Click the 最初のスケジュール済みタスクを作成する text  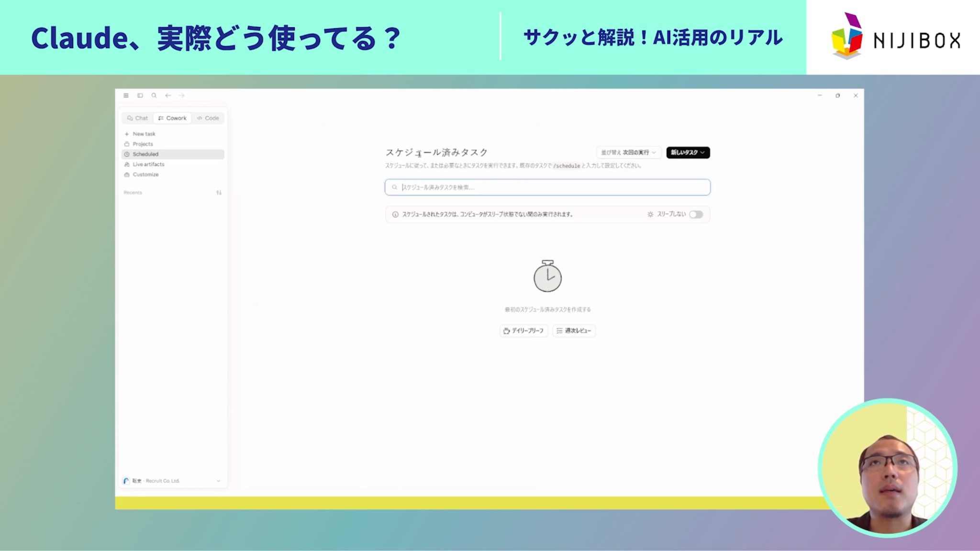pyautogui.click(x=547, y=309)
